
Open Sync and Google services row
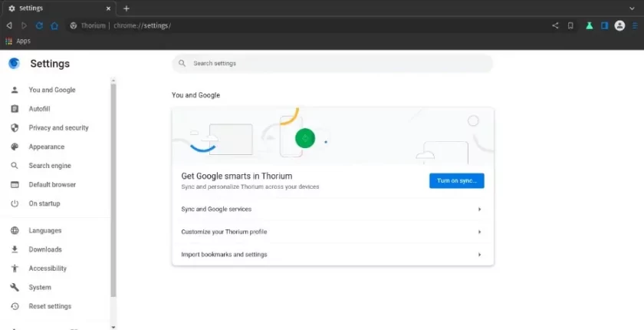click(333, 210)
